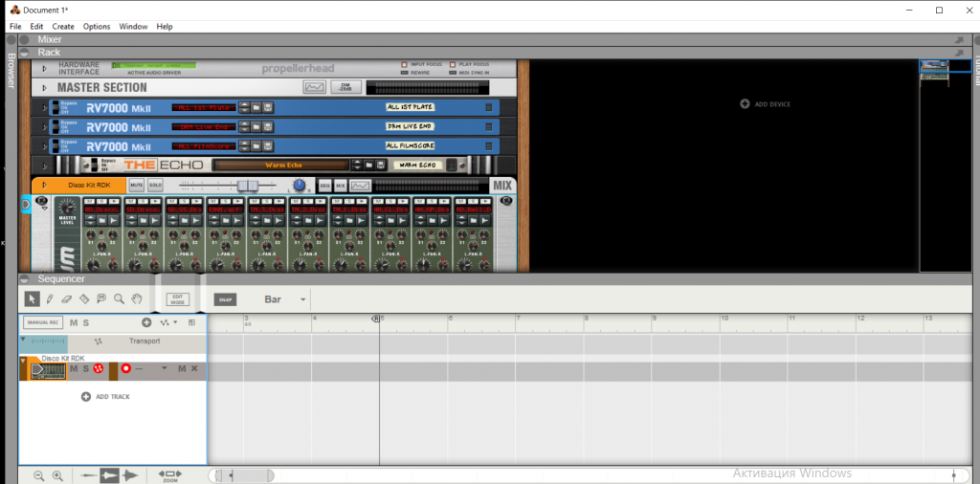Image resolution: width=980 pixels, height=484 pixels.
Task: Collapse the Disco Kit RDK mix channel device
Action: coord(44,186)
